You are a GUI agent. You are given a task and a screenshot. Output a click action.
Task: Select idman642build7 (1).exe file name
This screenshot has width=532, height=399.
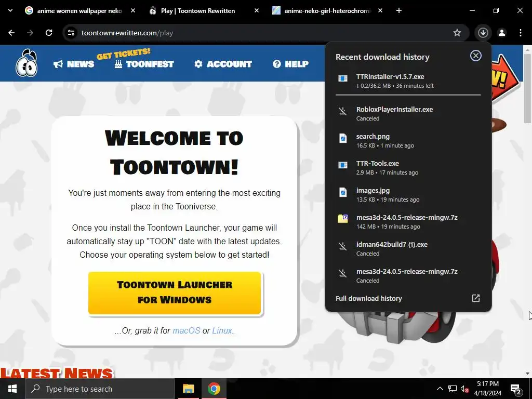tap(392, 244)
